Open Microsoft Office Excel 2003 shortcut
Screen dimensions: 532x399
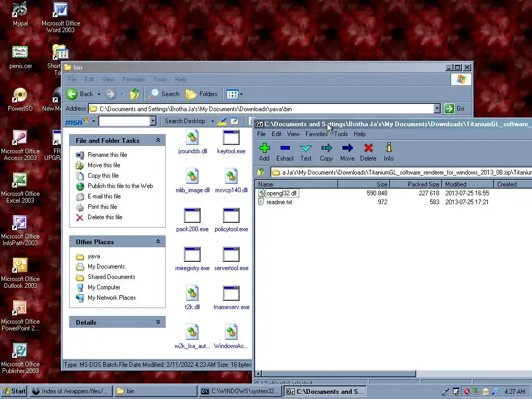[x=20, y=188]
